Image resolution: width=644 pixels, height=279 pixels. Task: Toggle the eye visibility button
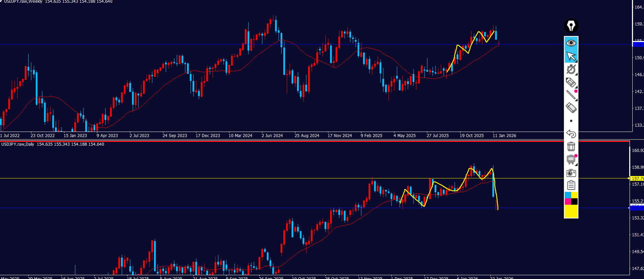(x=571, y=43)
